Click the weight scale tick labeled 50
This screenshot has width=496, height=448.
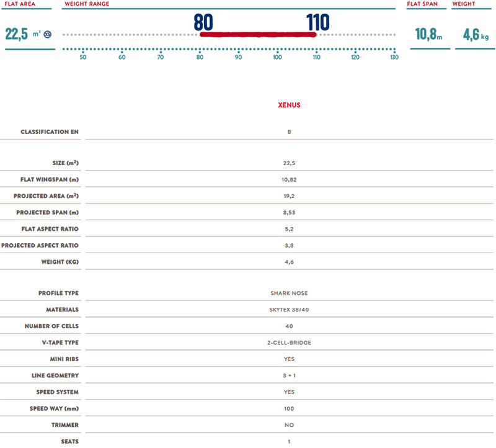83,57
